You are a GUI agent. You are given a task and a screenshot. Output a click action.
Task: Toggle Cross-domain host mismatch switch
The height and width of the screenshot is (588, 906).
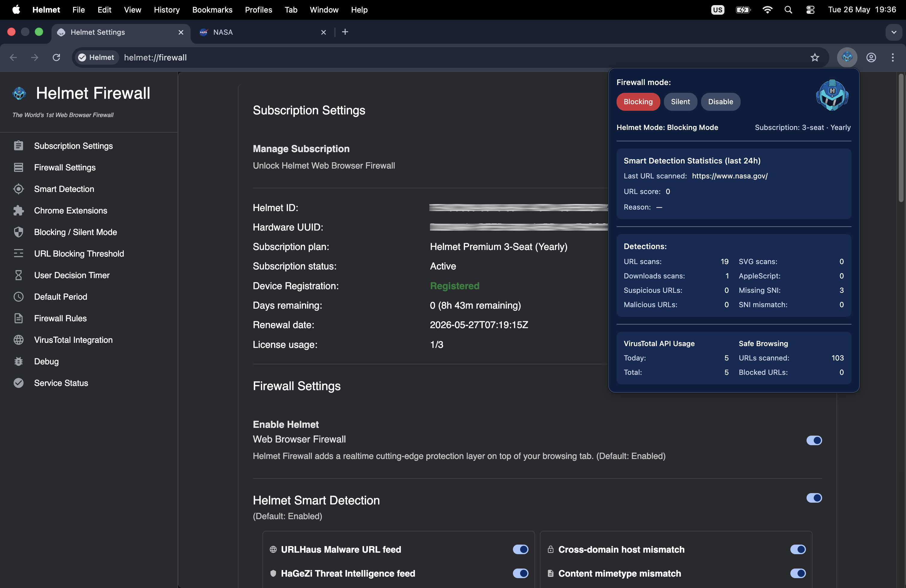coord(798,549)
